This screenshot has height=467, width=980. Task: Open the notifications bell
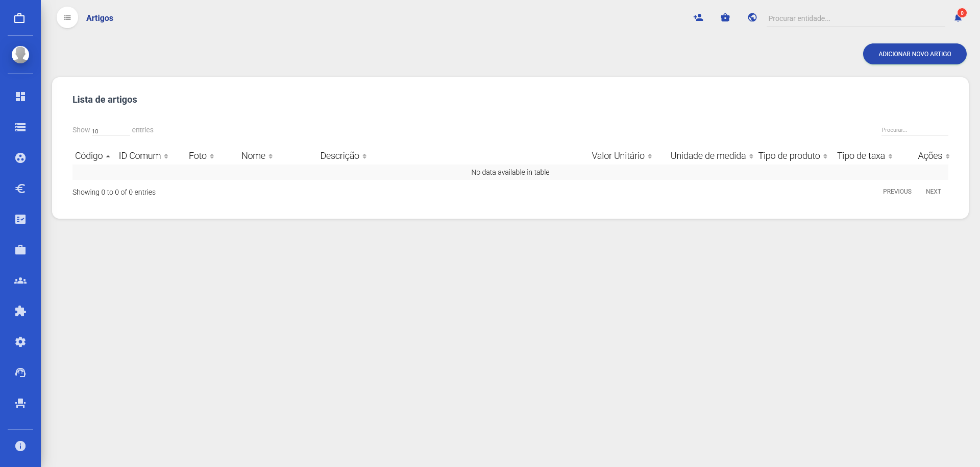pos(958,18)
